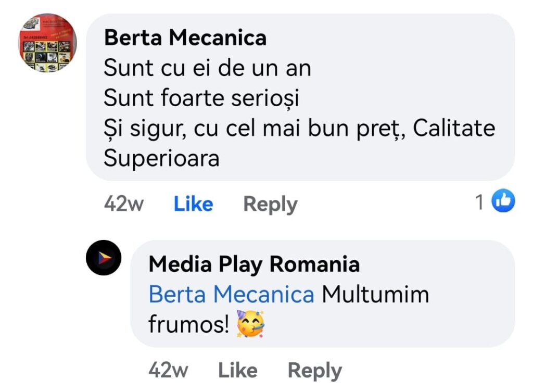The width and height of the screenshot is (533, 392).
Task: Reply to Berta Mecanica's comment
Action: (270, 204)
